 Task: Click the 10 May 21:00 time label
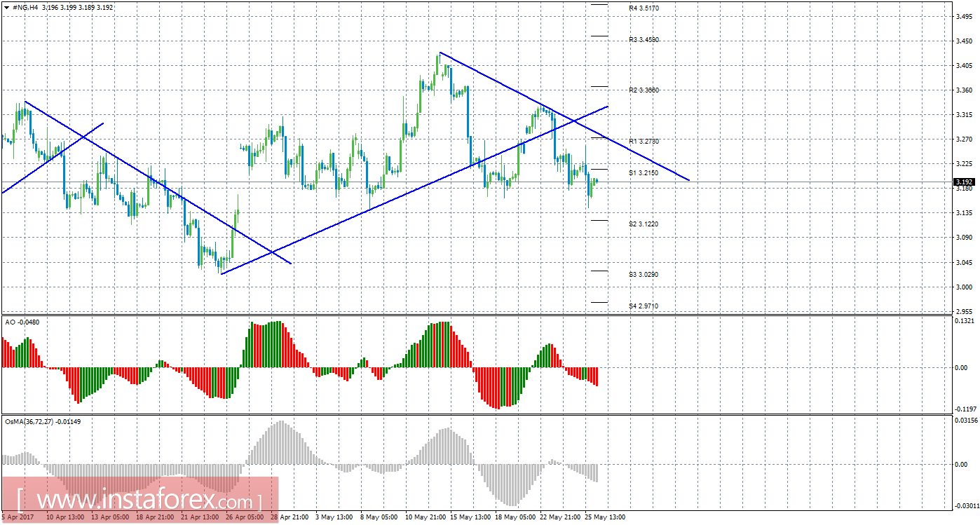click(x=425, y=517)
